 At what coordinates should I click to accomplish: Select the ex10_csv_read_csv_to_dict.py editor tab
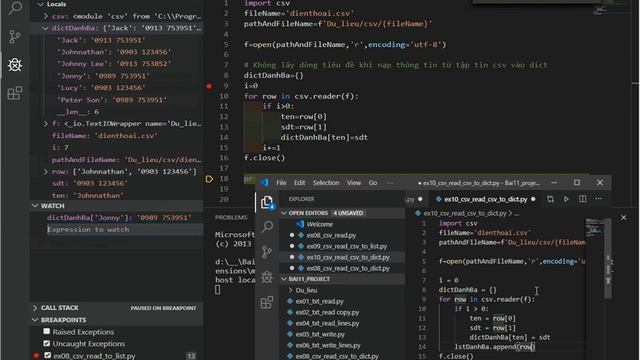point(485,199)
